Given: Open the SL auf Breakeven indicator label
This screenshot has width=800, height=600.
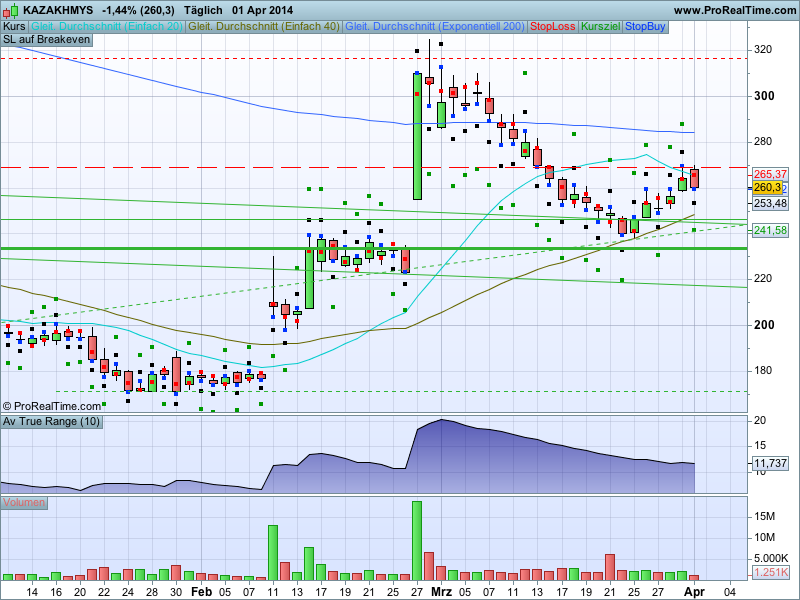Looking at the screenshot, I should click(x=46, y=39).
